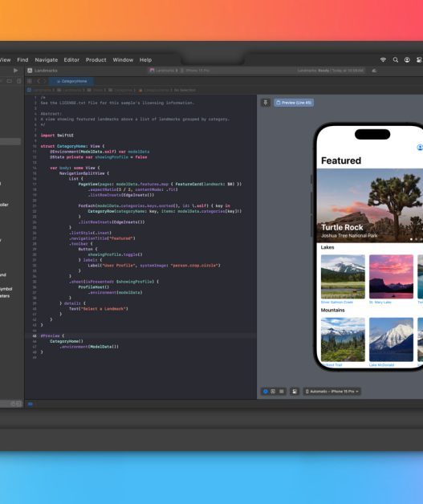Open the Landmarks scheme selector in the toolbar
This screenshot has width=423, height=504.
pyautogui.click(x=164, y=71)
